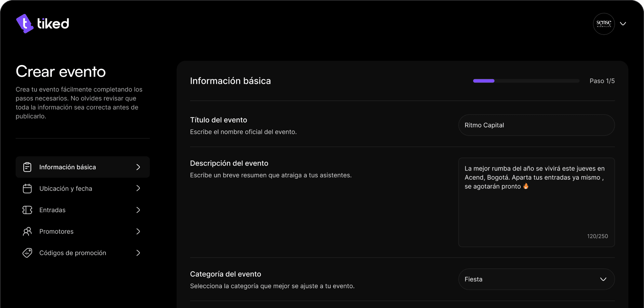This screenshot has height=308, width=644.
Task: Select the Ubicación y fecha menu item
Action: pos(66,188)
